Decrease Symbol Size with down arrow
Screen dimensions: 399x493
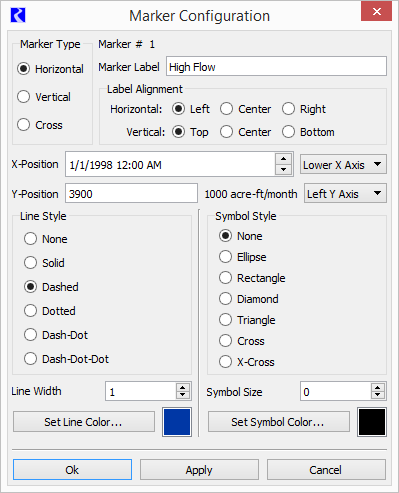pyautogui.click(x=377, y=395)
